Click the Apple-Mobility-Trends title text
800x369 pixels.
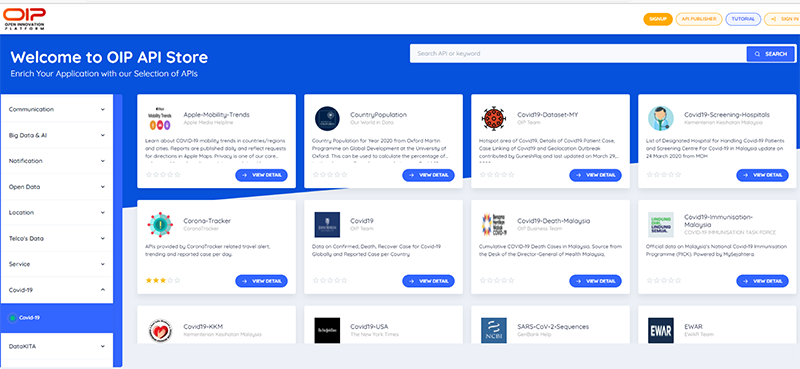pyautogui.click(x=216, y=115)
